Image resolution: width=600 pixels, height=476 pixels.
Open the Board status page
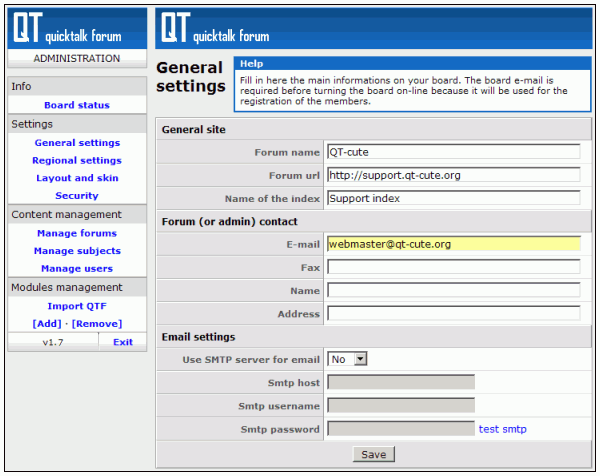[x=77, y=105]
